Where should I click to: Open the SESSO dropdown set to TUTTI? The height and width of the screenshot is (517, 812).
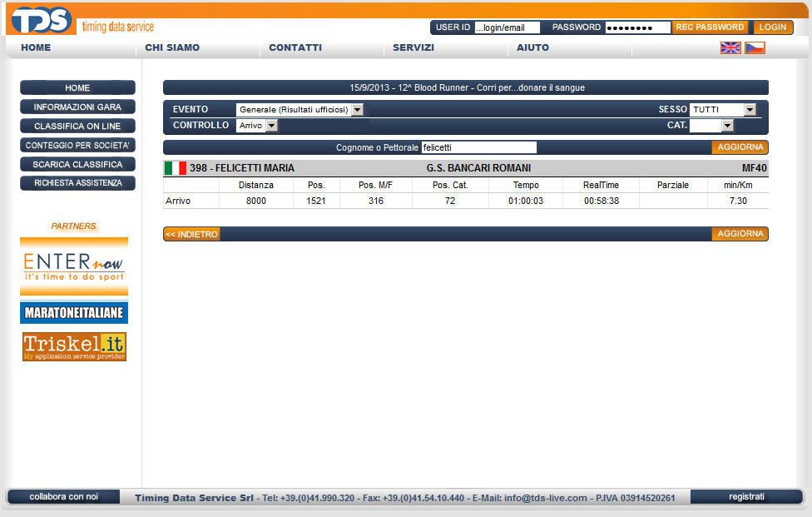[750, 110]
